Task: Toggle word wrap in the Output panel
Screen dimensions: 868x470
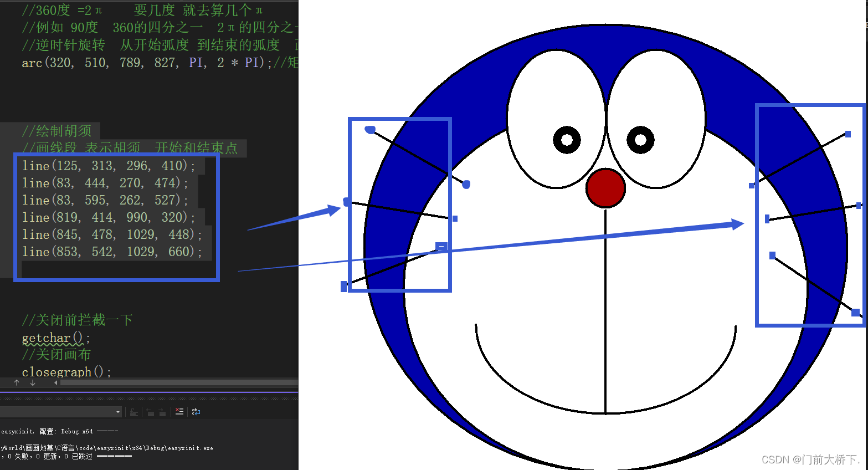Action: [x=196, y=411]
